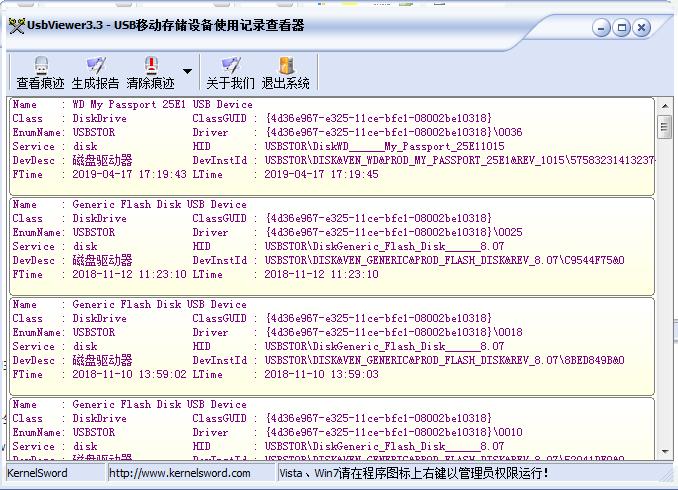Select FTime value 2019-04-17 17:19:43
Screen dimensions: 678x490
(x=129, y=174)
